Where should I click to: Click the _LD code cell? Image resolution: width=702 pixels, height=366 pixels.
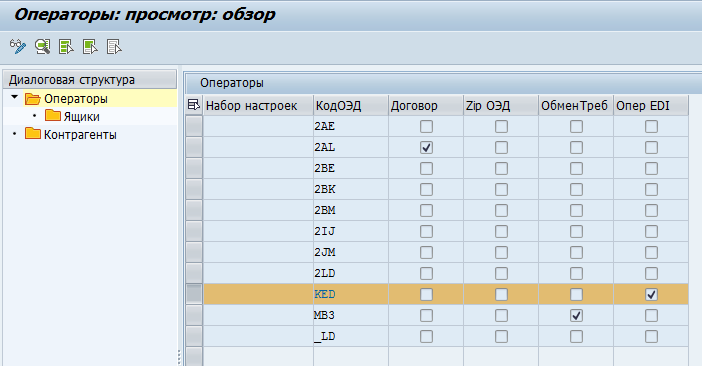351,336
